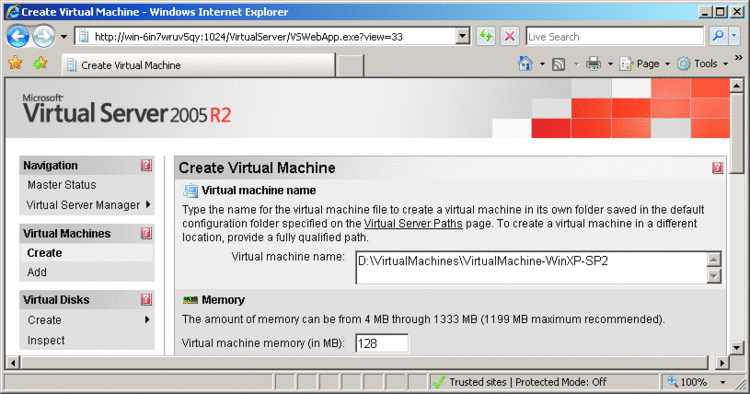Open the feeds dropdown arrow

(576, 64)
